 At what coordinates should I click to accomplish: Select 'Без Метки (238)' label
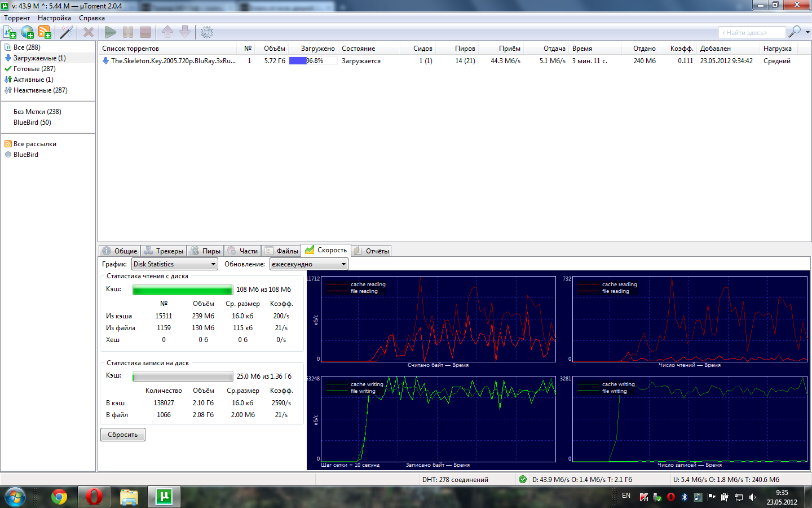37,112
